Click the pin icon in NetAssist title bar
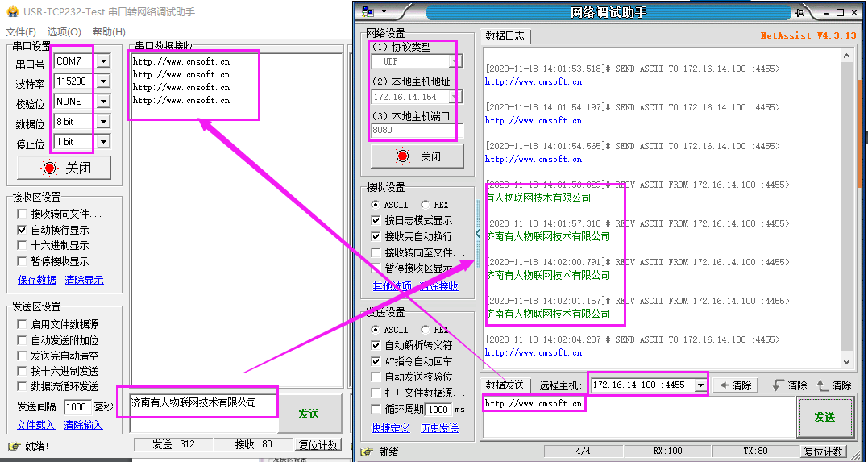Image resolution: width=868 pixels, height=462 pixels. 800,12
